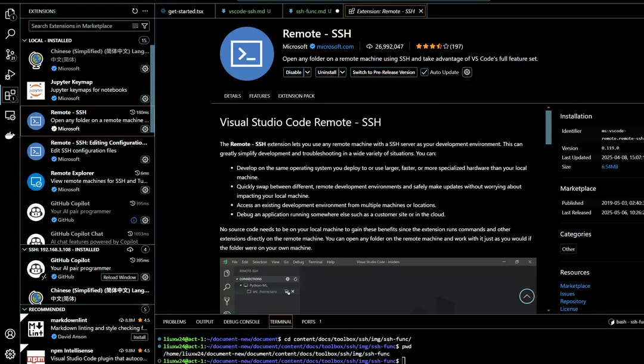Manage gear for local GitHub Copilot
Screen dimensions: 644x364
[145, 220]
